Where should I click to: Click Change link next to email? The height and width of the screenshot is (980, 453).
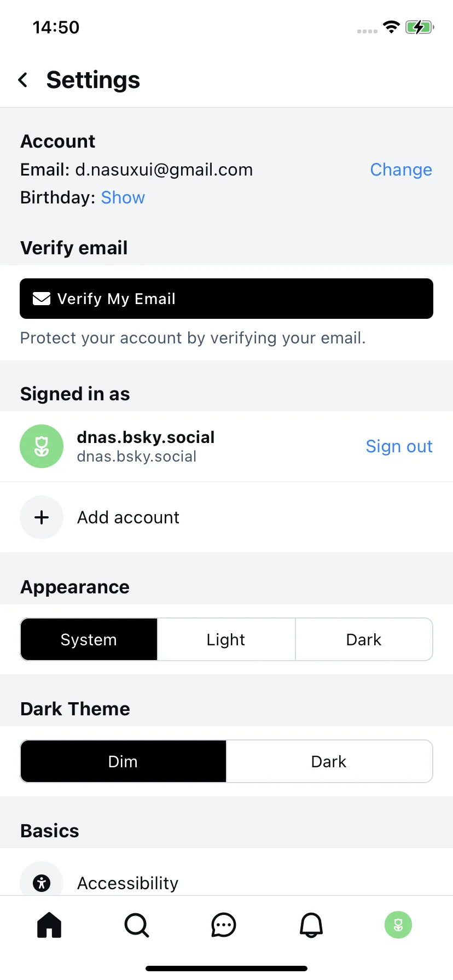click(x=401, y=170)
